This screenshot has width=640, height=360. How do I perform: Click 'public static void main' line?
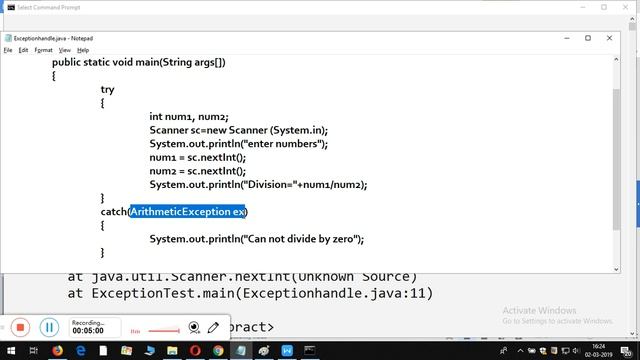point(138,62)
